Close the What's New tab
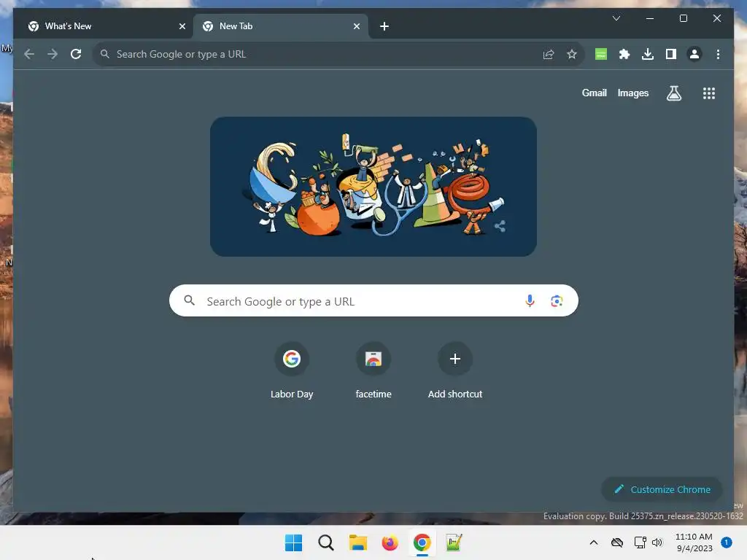Screen dimensions: 747x560 tap(182, 26)
